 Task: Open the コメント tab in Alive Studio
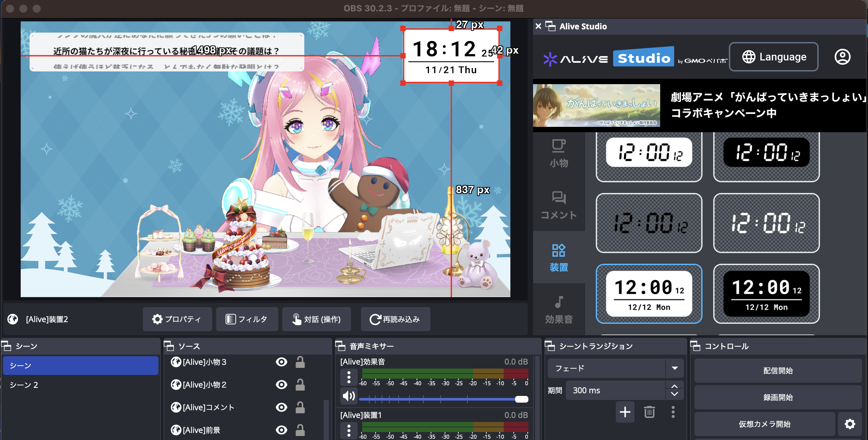(x=559, y=205)
